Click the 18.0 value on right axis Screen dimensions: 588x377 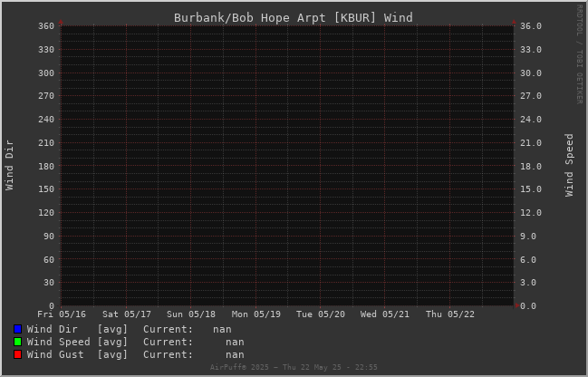point(531,167)
